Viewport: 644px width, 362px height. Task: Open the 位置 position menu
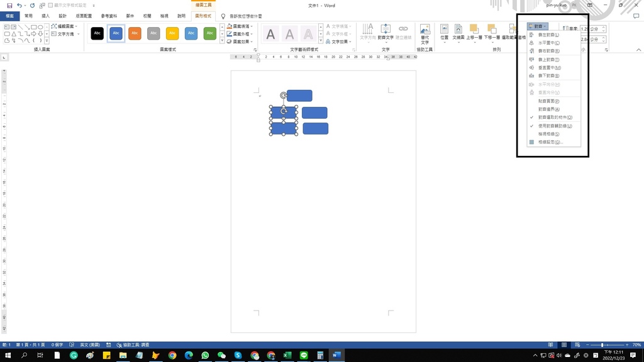(444, 33)
